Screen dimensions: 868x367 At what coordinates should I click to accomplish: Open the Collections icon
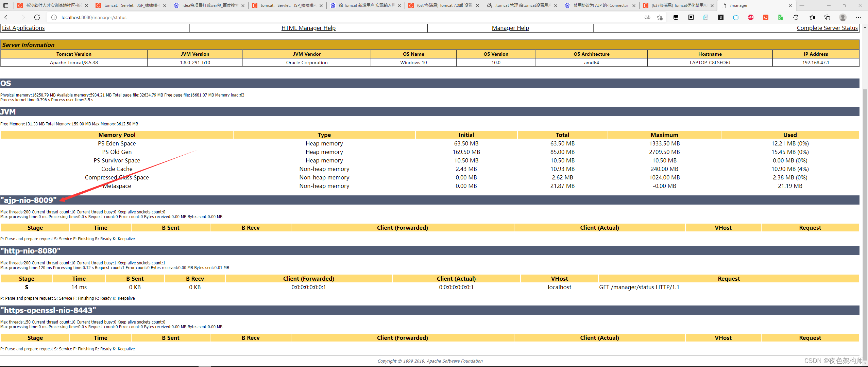coord(827,17)
